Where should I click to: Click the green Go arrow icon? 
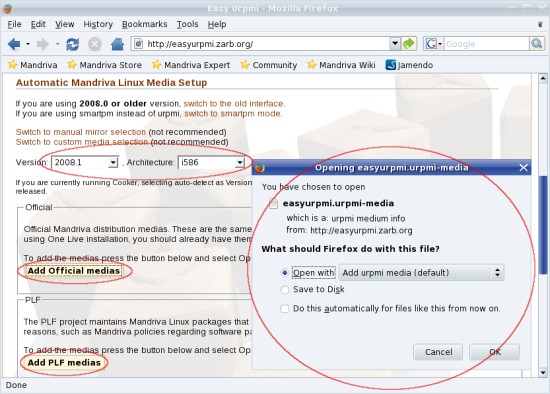click(x=409, y=44)
